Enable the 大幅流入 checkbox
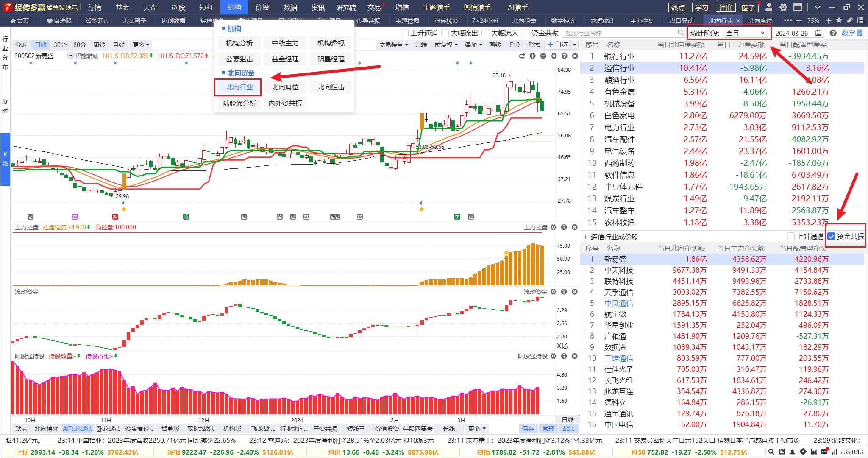The height and width of the screenshot is (458, 868). pos(485,33)
